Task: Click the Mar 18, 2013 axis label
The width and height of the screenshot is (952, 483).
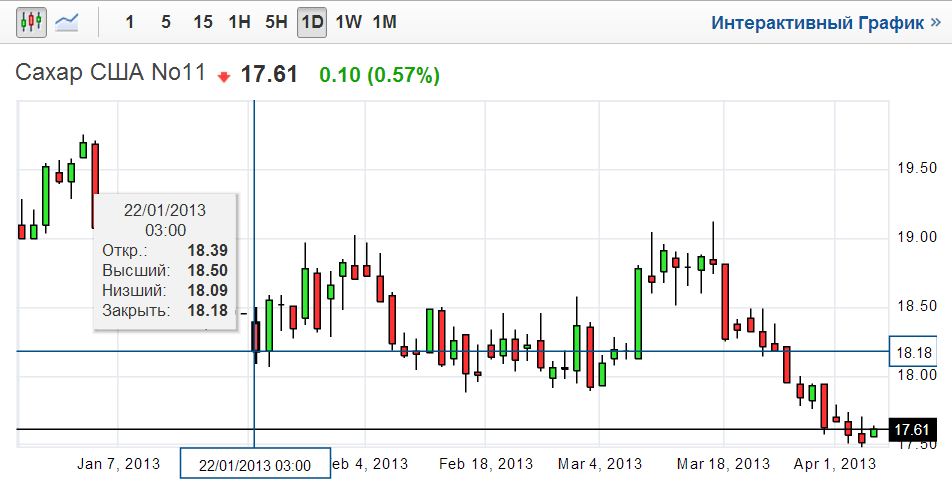Action: (x=723, y=464)
